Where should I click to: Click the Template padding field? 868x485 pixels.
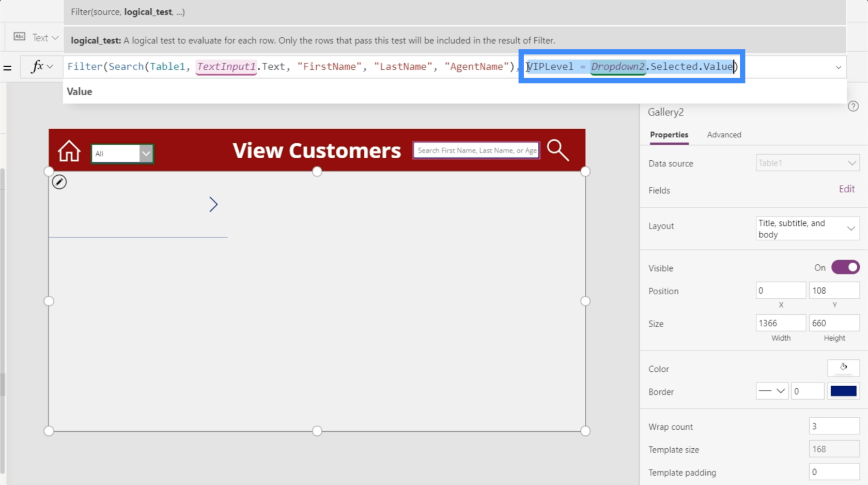(834, 472)
